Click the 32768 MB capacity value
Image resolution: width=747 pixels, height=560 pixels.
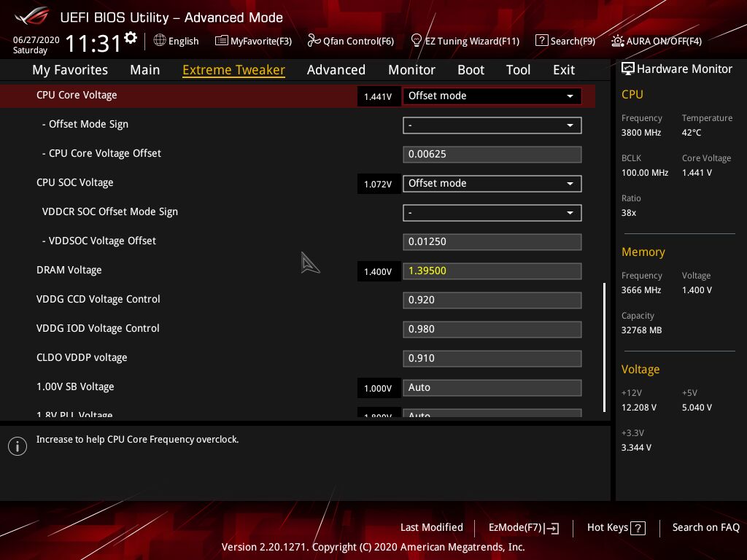(642, 330)
